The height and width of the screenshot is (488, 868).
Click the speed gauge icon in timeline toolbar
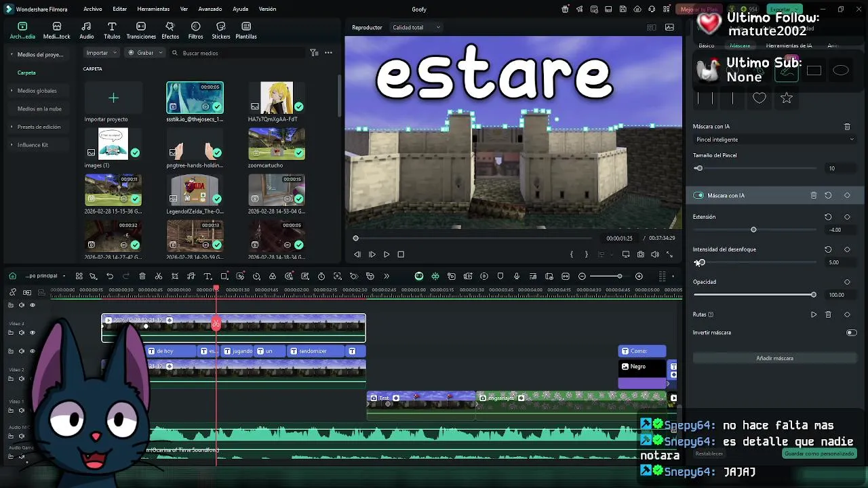(256, 277)
